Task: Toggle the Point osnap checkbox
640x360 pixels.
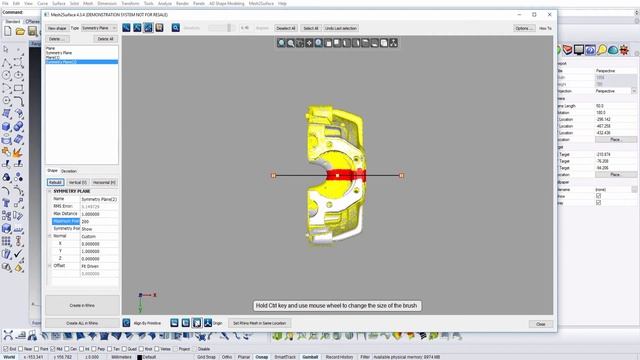Action: (x=37, y=349)
